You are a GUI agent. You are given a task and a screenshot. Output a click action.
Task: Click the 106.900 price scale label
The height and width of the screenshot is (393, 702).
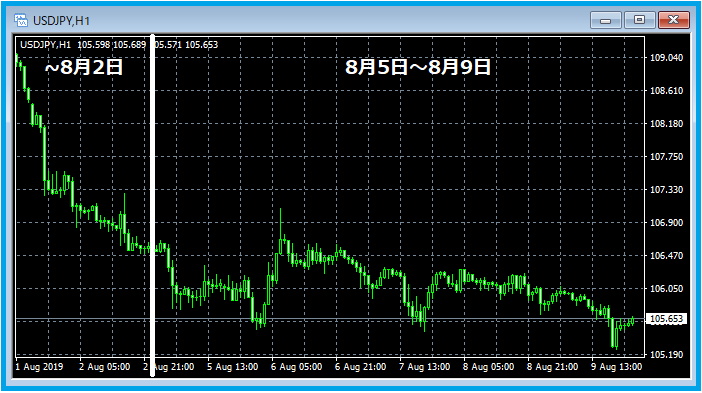tap(666, 222)
